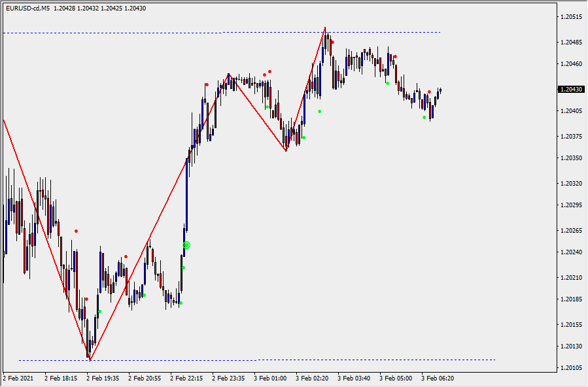Click the "2 Feb 22:15" time axis label
The image size is (588, 387).
pyautogui.click(x=186, y=378)
